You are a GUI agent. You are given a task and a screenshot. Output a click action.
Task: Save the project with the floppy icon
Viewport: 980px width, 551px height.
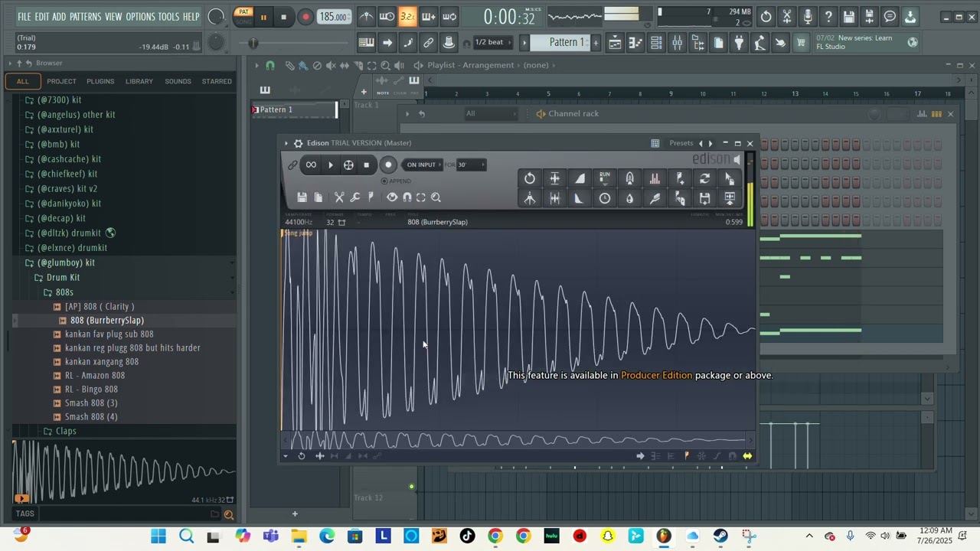(849, 16)
